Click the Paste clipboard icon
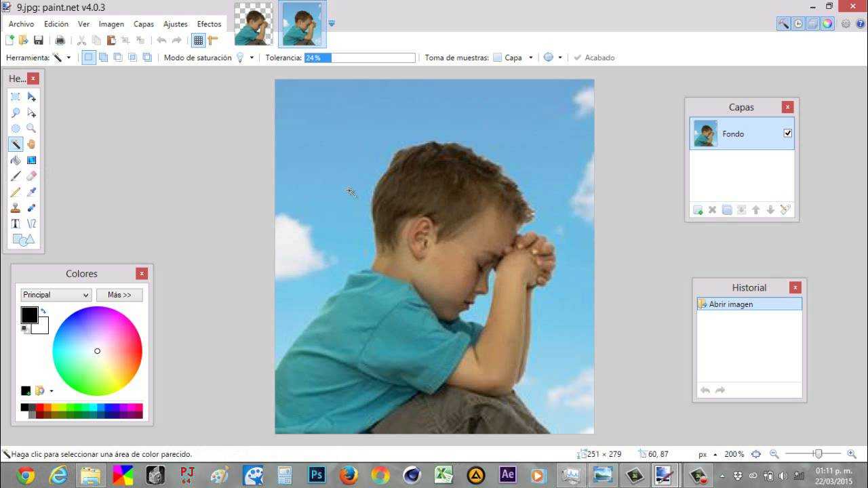Image resolution: width=868 pixels, height=488 pixels. click(111, 41)
